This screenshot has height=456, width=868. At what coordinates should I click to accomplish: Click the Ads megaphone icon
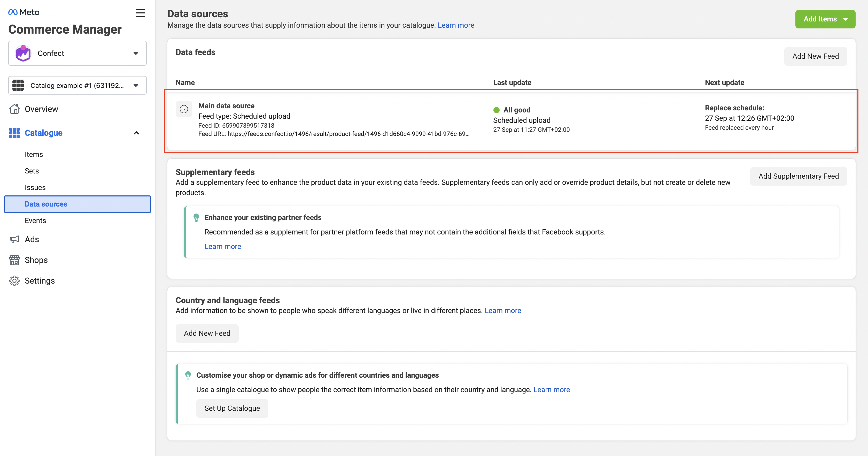(x=14, y=239)
